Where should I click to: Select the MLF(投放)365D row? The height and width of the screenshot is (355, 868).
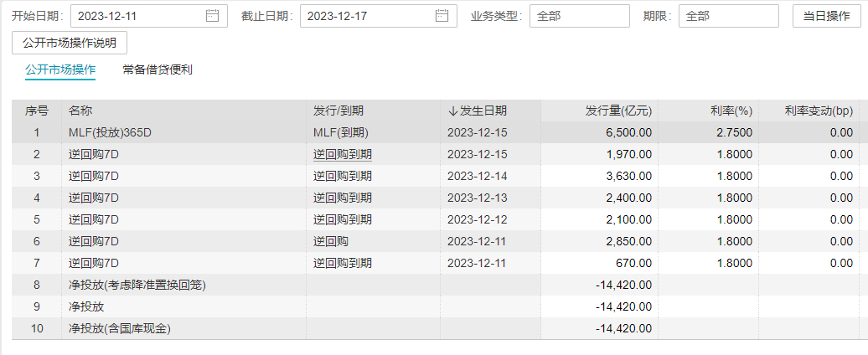pos(434,133)
